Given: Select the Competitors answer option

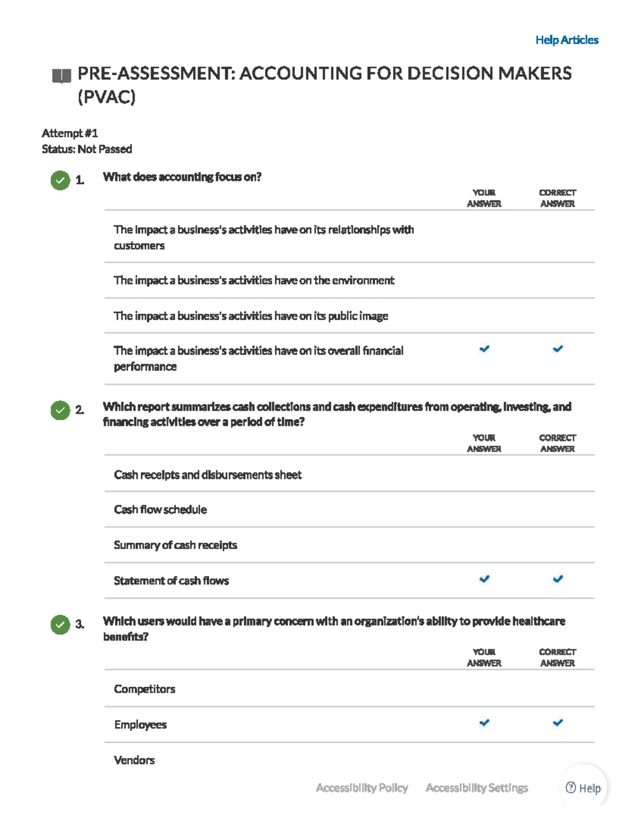Looking at the screenshot, I should click(144, 689).
